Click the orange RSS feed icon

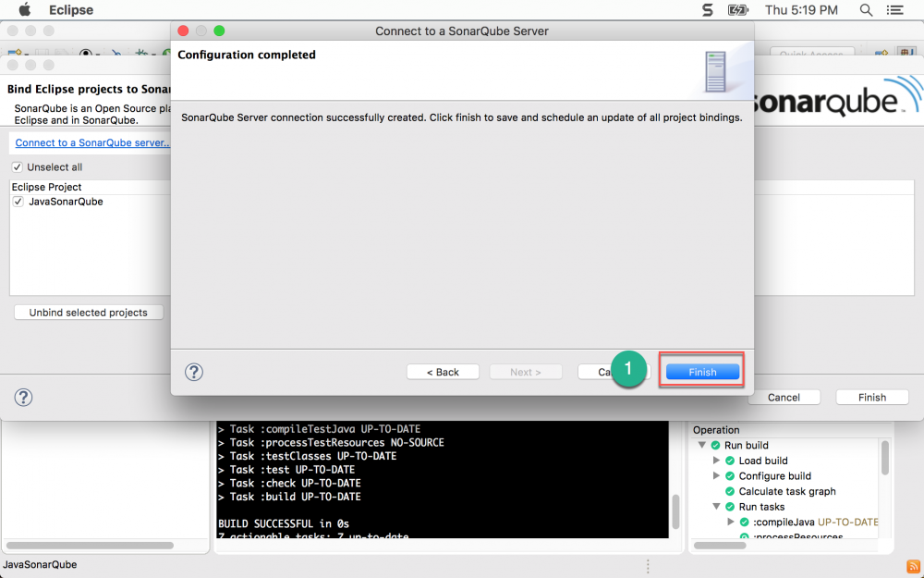click(913, 566)
